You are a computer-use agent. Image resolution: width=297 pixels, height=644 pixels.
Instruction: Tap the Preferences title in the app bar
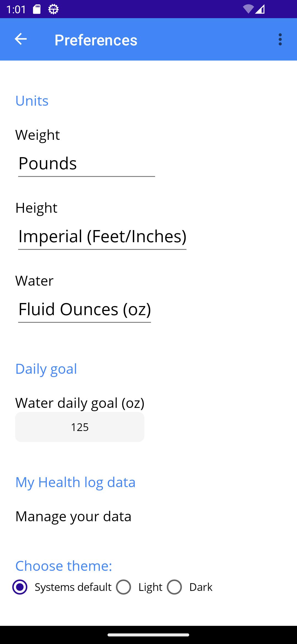(96, 40)
